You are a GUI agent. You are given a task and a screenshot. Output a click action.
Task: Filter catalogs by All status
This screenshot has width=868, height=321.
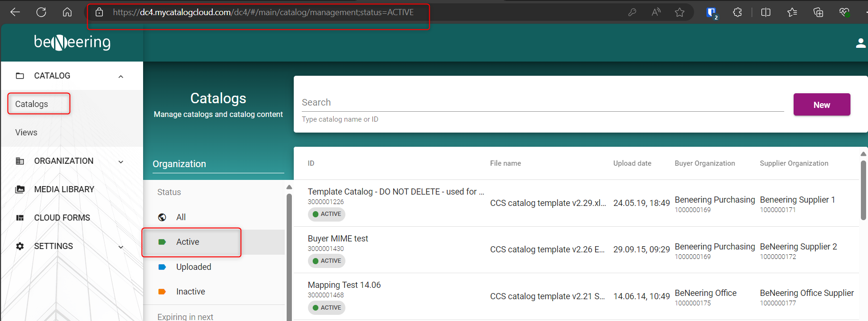(181, 217)
